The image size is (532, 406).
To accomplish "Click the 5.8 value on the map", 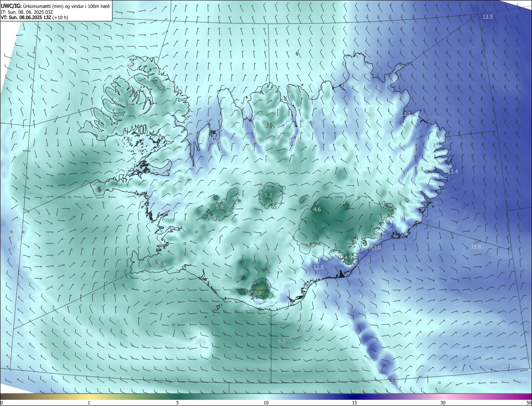I will (220, 207).
